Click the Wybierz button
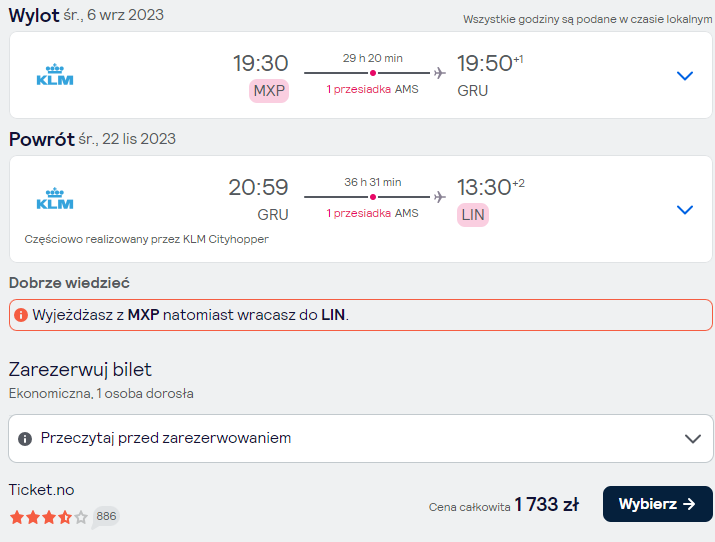Viewport: 715px width, 542px height. click(657, 504)
